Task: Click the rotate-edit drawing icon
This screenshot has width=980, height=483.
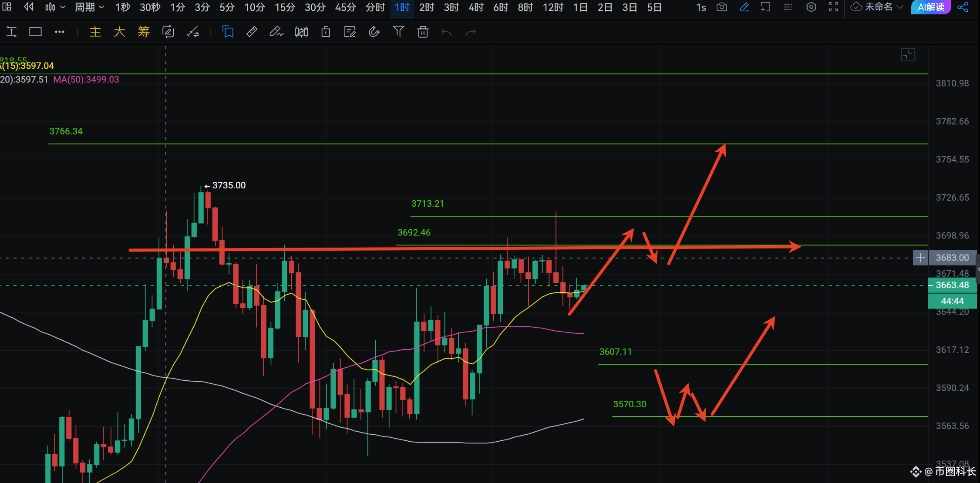Action: click(x=168, y=32)
